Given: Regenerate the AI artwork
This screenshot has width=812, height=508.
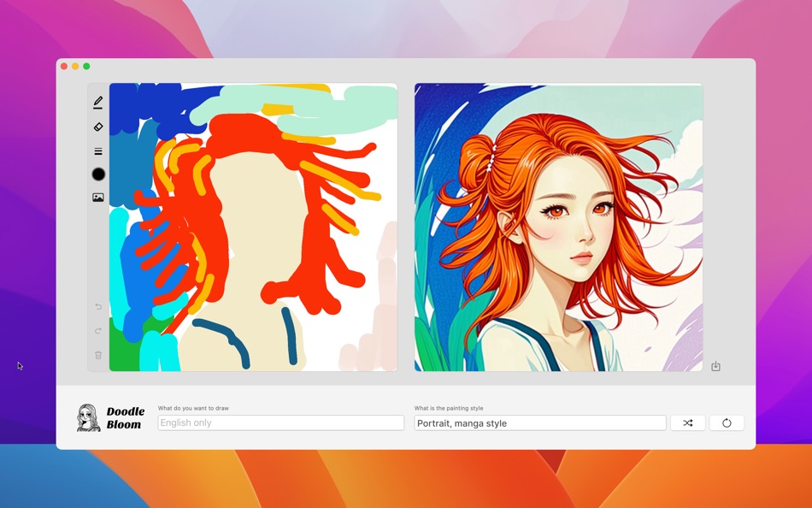Looking at the screenshot, I should pyautogui.click(x=726, y=422).
